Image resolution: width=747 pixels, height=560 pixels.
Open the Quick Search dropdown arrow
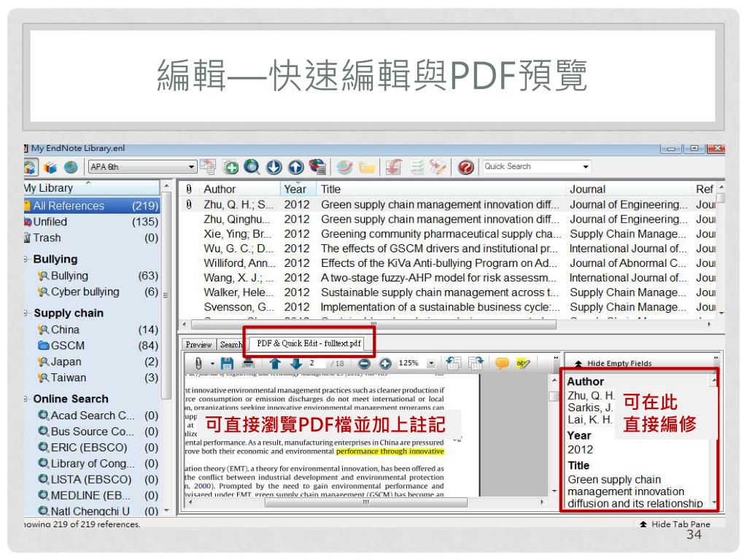coord(586,167)
